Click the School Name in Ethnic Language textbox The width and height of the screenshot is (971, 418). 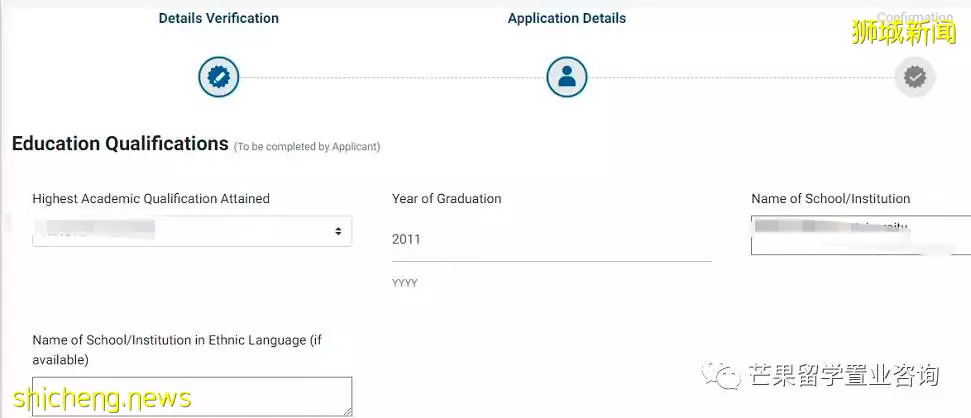tap(192, 396)
